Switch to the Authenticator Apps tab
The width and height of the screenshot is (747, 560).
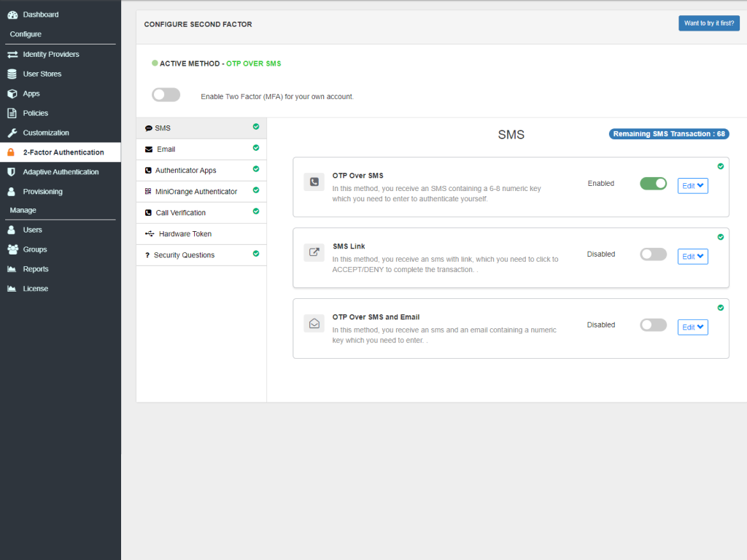coord(185,171)
